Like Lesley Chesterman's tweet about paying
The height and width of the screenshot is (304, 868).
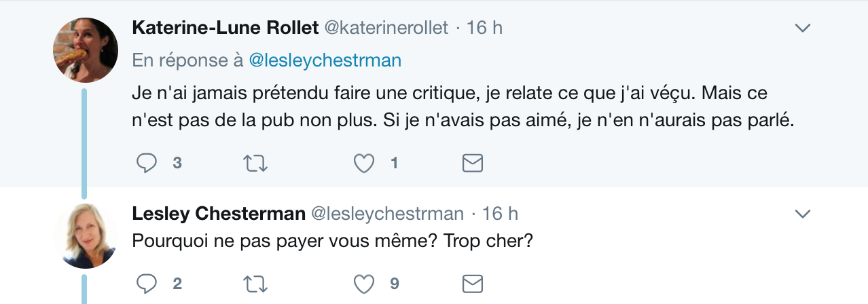coord(365,282)
